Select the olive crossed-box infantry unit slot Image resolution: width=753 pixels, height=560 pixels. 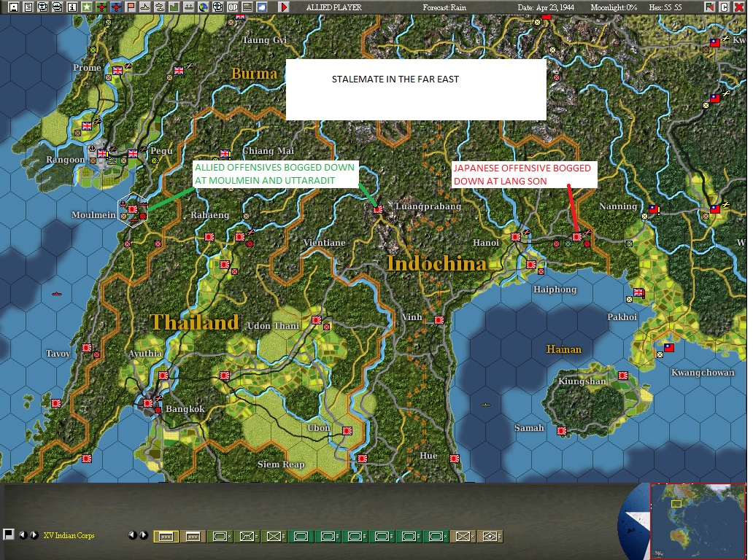[274, 536]
